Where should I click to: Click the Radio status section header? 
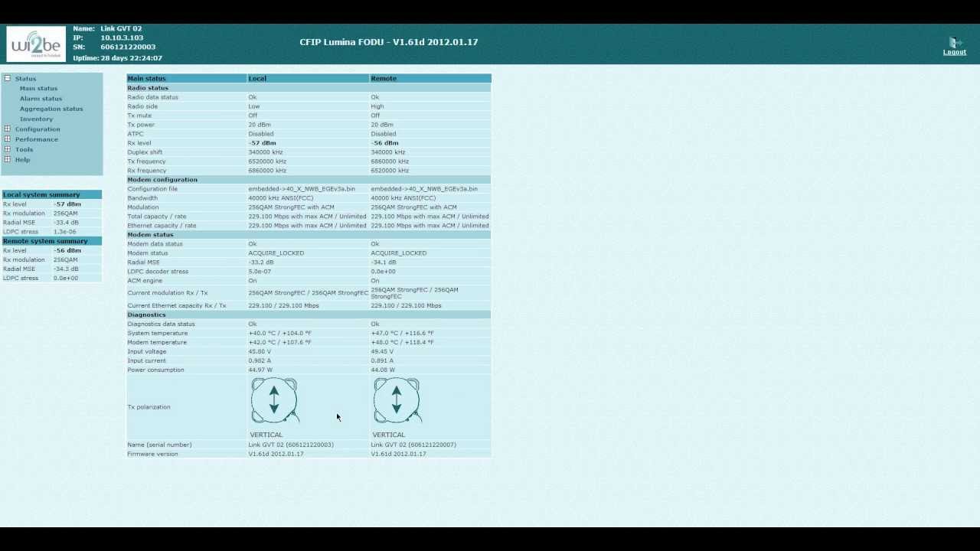click(x=309, y=88)
